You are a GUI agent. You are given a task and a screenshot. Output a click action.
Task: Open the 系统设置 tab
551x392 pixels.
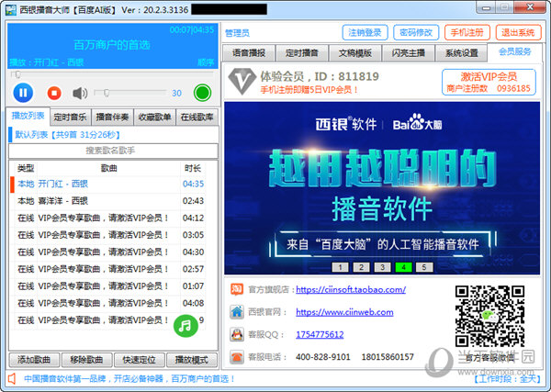point(461,53)
